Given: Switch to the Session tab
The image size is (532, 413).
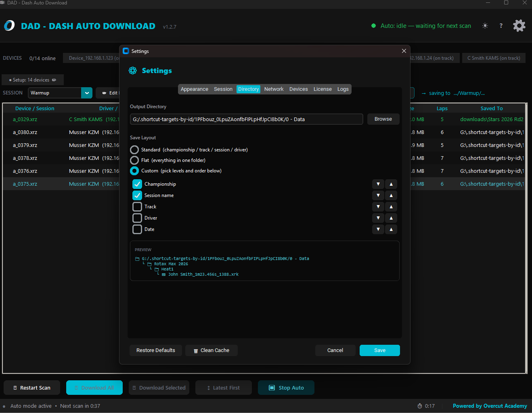Looking at the screenshot, I should [x=223, y=89].
